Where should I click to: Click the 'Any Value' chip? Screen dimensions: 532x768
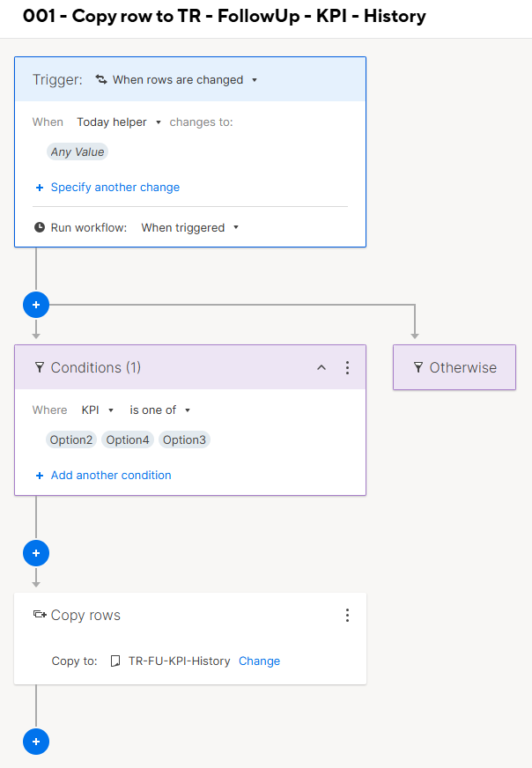78,152
